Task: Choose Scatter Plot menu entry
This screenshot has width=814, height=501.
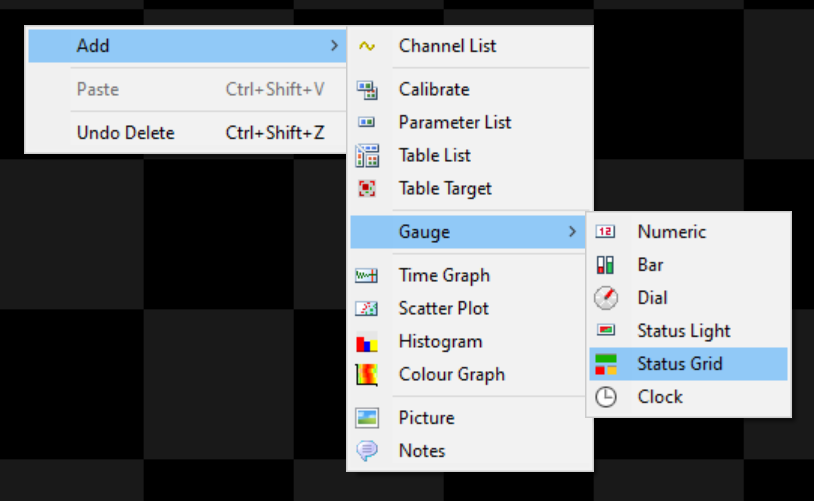Action: (x=443, y=309)
